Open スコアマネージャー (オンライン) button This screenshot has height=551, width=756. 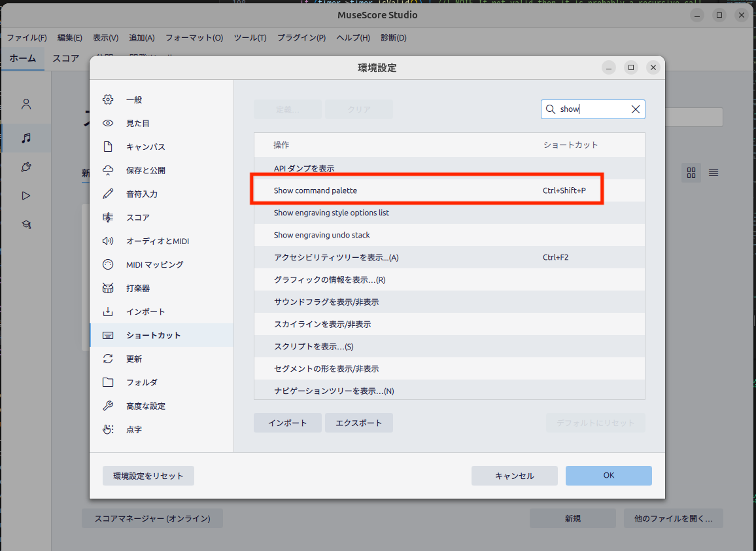[152, 518]
